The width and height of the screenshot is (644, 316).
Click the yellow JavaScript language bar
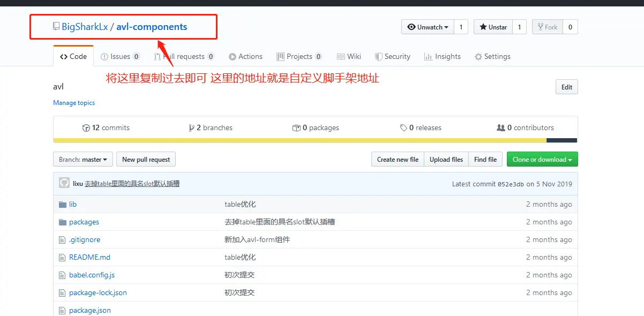click(300, 140)
